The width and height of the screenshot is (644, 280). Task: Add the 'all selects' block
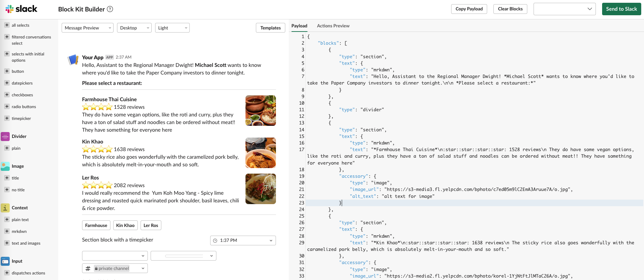[x=7, y=25]
